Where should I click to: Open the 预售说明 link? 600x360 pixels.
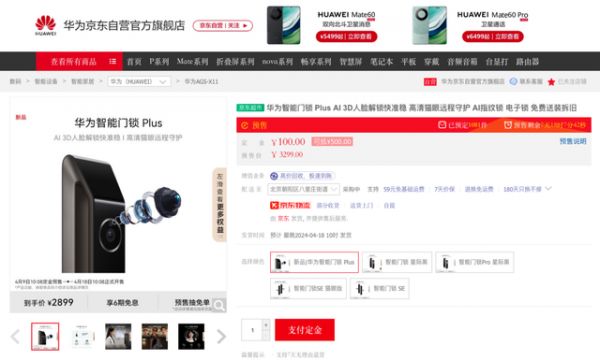pyautogui.click(x=573, y=141)
